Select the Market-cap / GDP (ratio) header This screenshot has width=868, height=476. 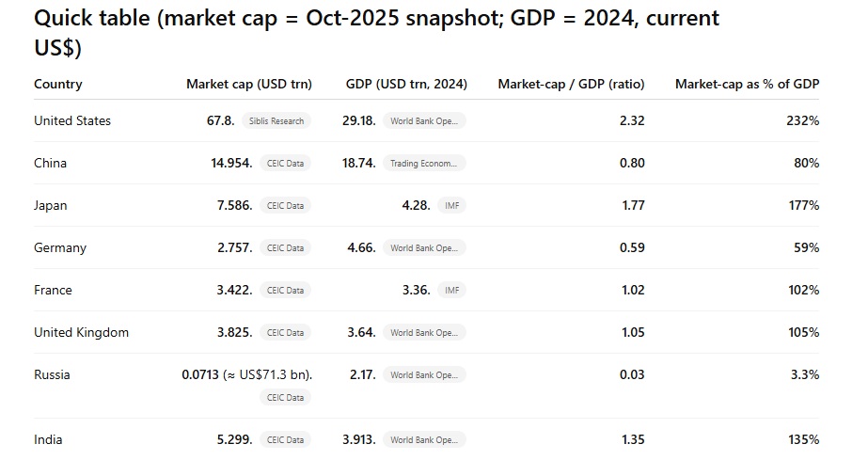[571, 85]
